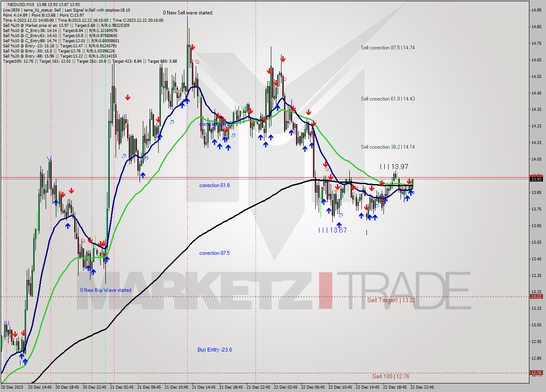Click the 13.35 price axis value

coord(537,275)
